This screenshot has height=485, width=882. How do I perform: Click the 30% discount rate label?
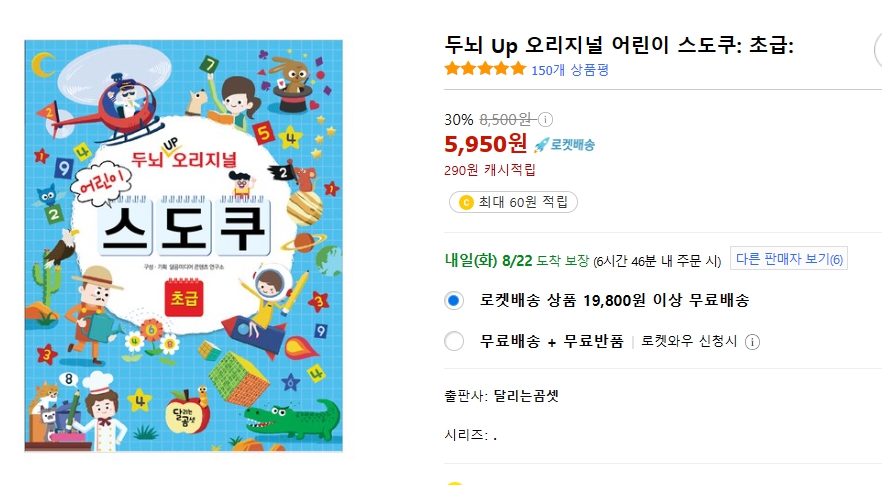coord(459,120)
